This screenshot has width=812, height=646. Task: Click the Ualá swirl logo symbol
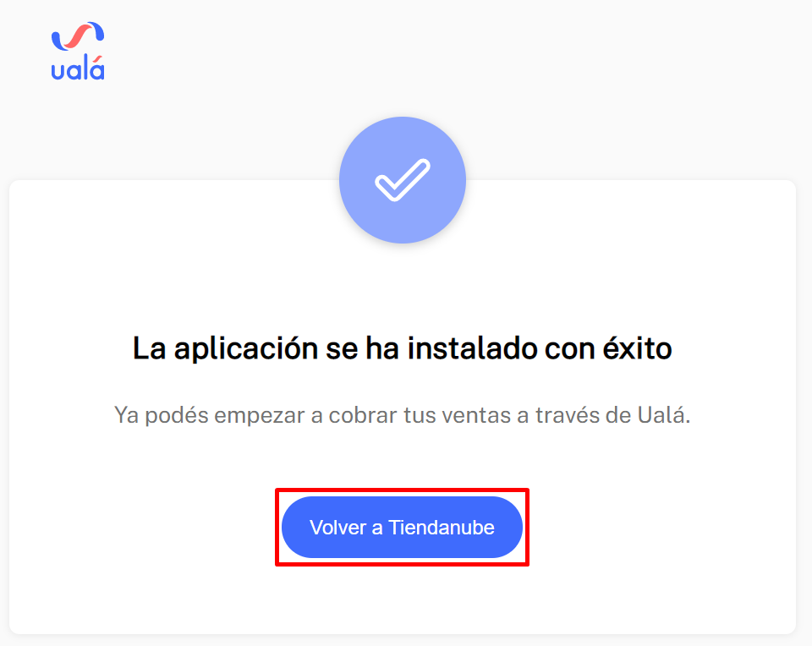pyautogui.click(x=78, y=36)
